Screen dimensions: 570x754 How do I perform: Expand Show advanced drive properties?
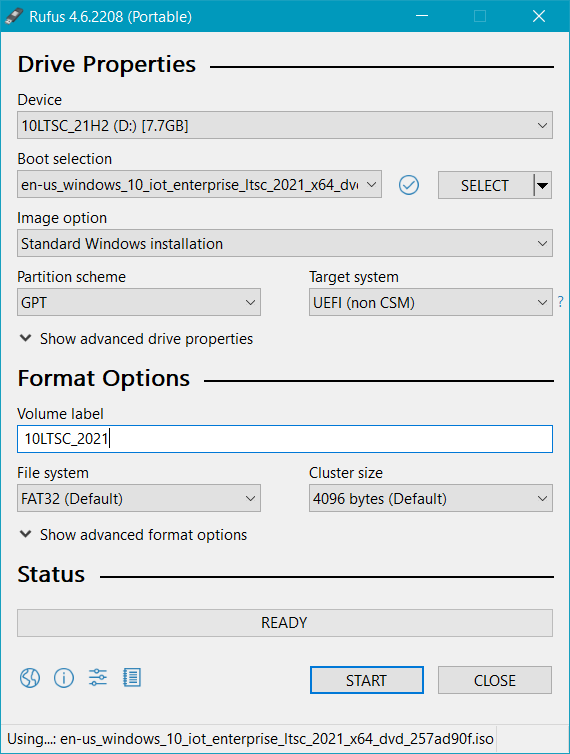pyautogui.click(x=136, y=339)
